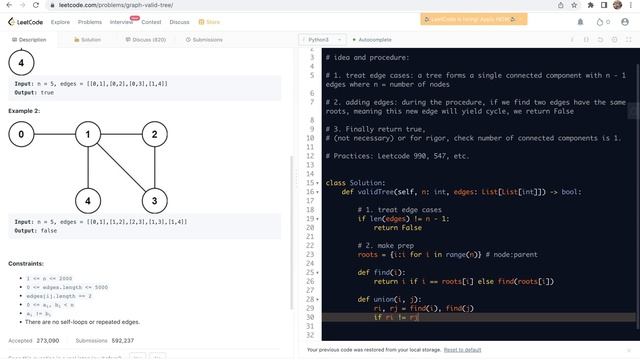Switch to the Discuss (820) tab
The width and height of the screenshot is (640, 360).
pyautogui.click(x=146, y=40)
